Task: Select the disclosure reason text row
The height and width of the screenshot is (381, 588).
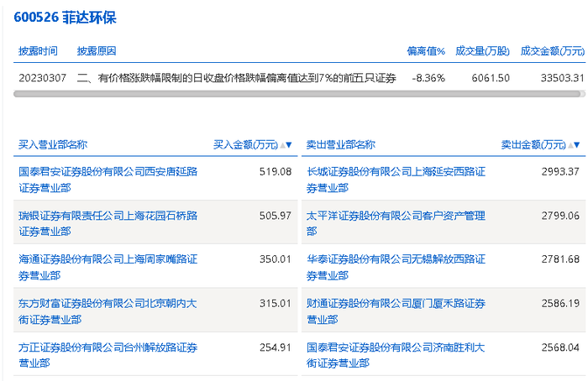Action: click(237, 78)
